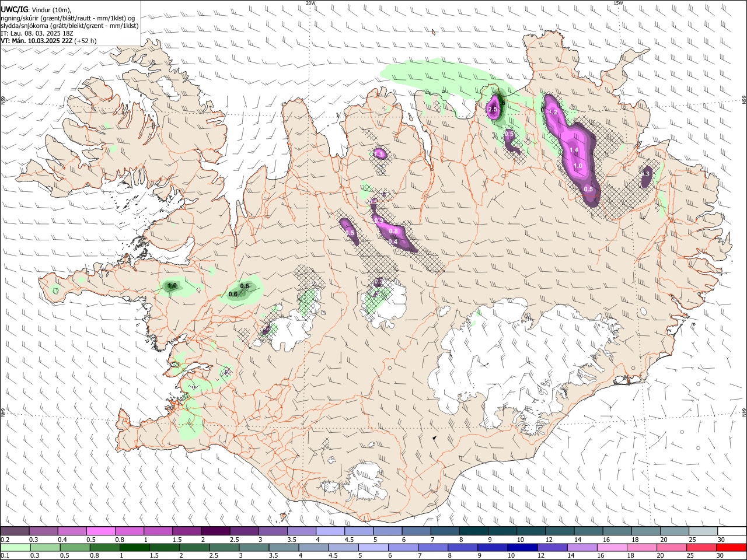Click the darkest purple swatch in upper legend
The width and height of the screenshot is (747, 560).
click(x=215, y=531)
